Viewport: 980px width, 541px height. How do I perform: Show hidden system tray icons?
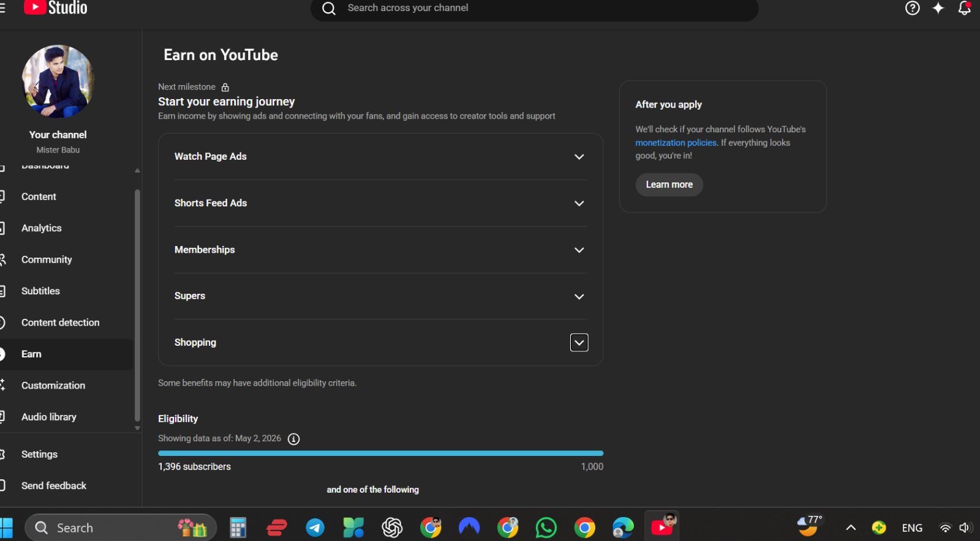[851, 528]
